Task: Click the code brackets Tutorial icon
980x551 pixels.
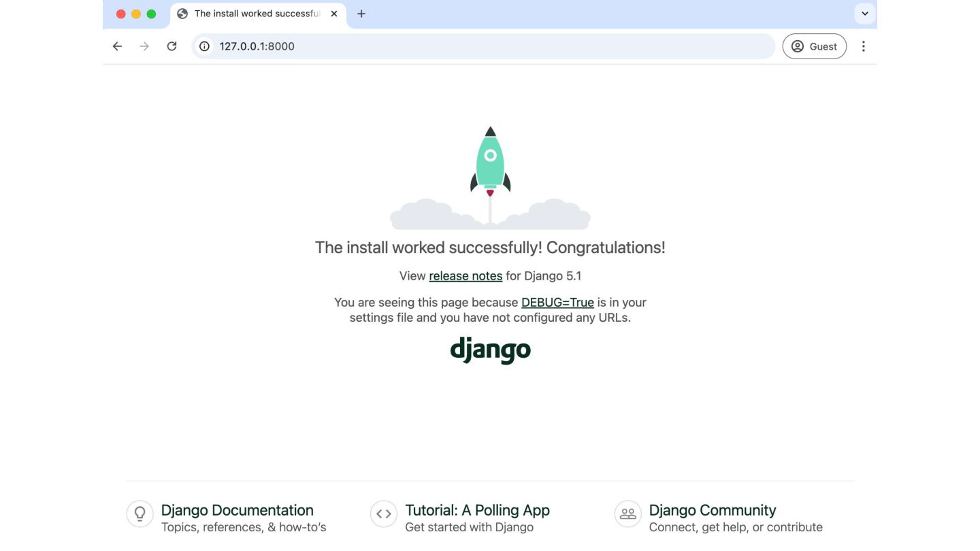Action: click(383, 514)
